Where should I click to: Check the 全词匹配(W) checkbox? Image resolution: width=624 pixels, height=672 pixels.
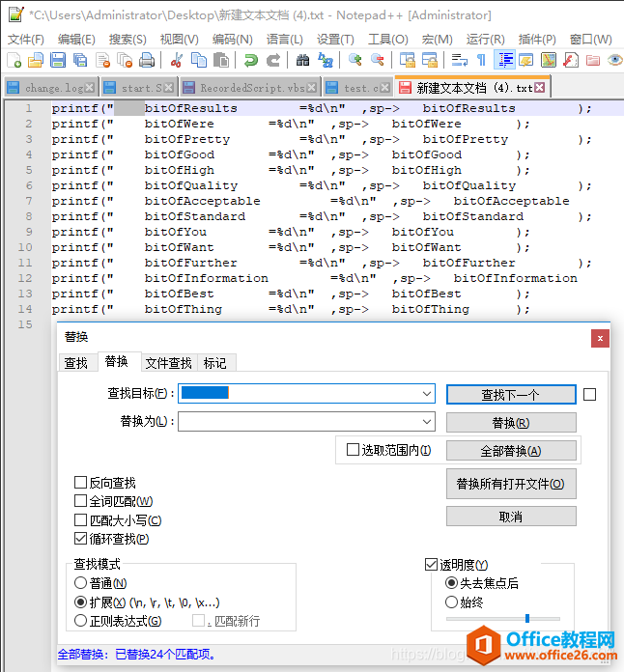pyautogui.click(x=80, y=501)
